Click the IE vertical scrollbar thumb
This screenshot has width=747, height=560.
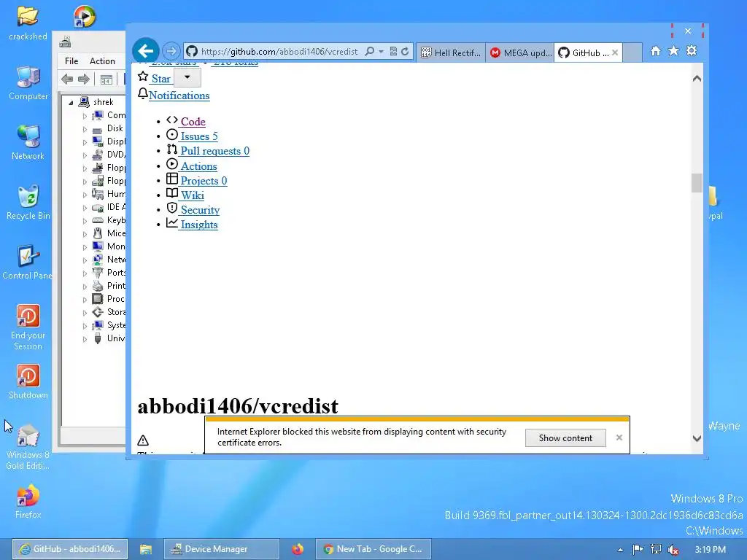click(697, 183)
